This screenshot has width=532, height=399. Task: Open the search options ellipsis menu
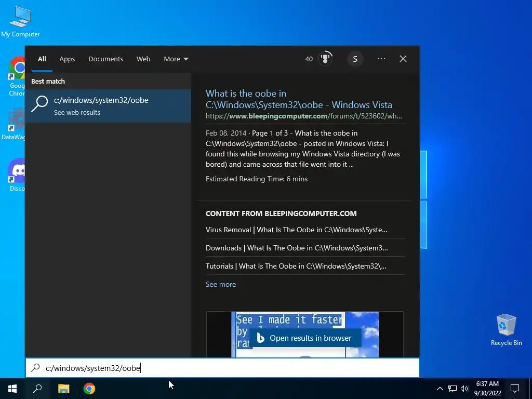click(381, 59)
